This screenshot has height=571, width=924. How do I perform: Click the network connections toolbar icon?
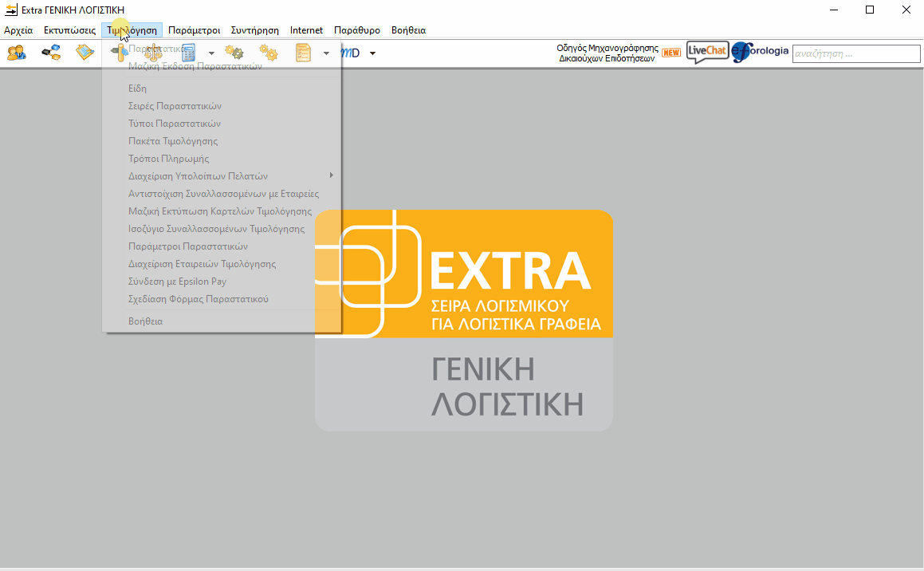click(x=51, y=53)
